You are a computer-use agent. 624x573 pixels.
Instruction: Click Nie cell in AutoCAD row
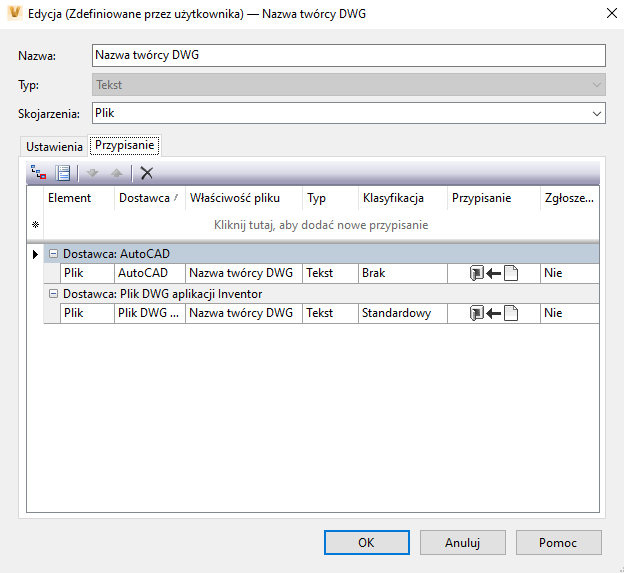tap(569, 273)
